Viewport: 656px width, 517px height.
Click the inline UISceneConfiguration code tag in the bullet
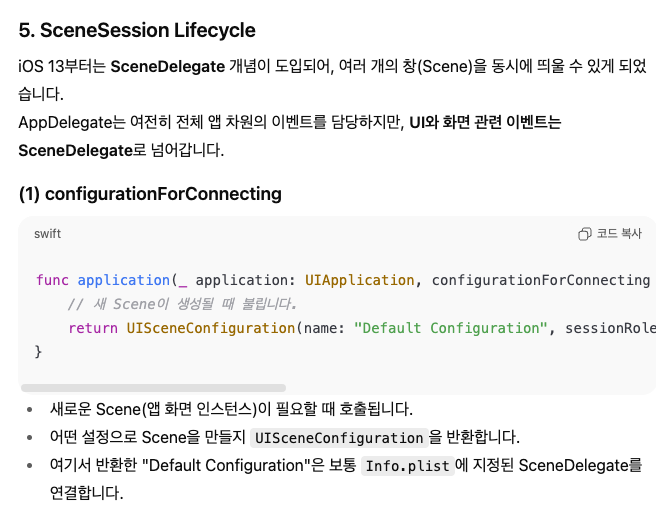[339, 438]
